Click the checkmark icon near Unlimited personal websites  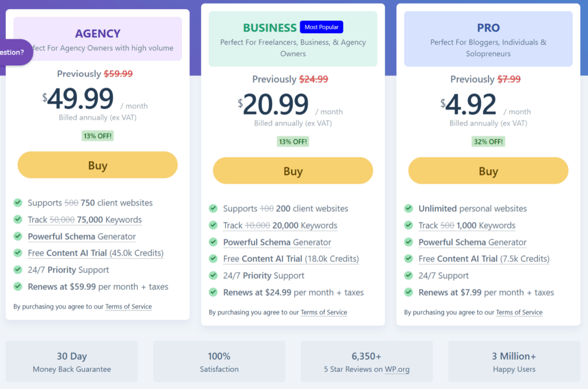[x=408, y=208]
